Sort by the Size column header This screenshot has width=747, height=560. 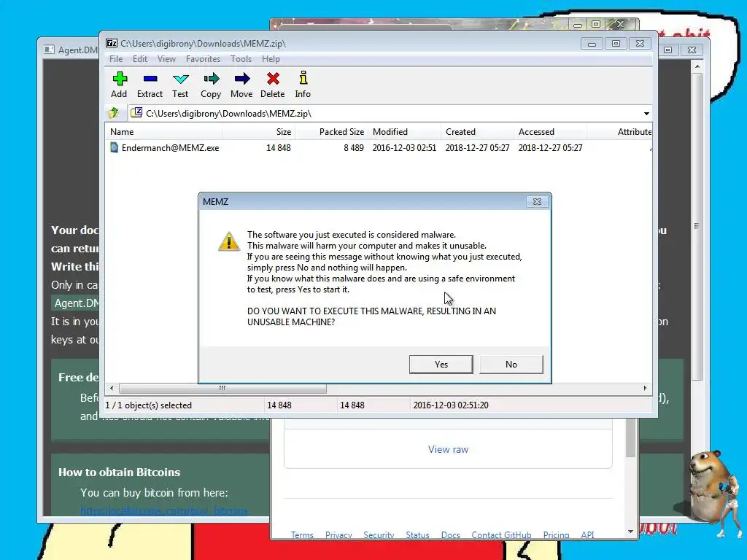259,132
